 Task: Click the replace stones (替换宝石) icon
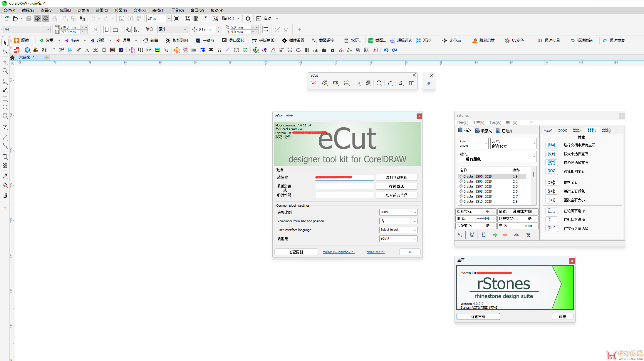[551, 183]
